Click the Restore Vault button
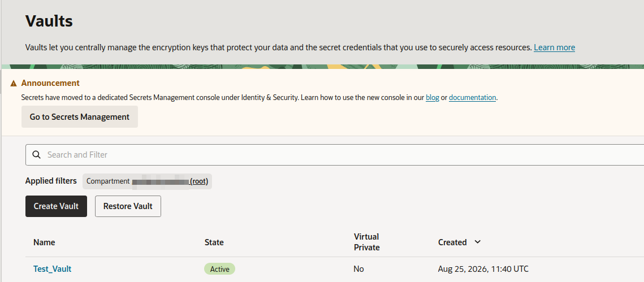The width and height of the screenshot is (644, 282). pos(128,206)
